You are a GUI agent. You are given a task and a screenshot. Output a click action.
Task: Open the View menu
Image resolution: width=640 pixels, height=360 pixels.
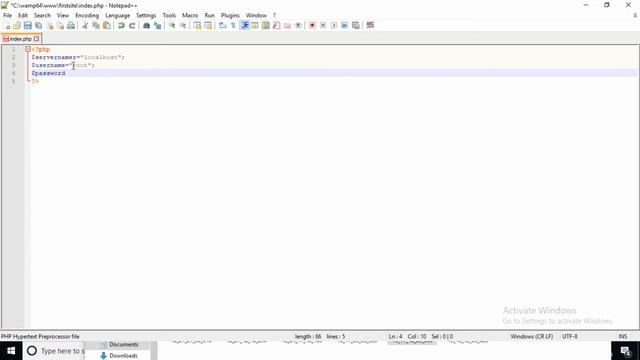[63, 15]
